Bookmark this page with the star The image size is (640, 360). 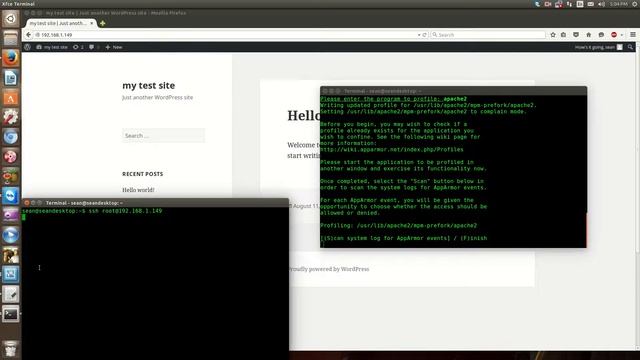553,35
